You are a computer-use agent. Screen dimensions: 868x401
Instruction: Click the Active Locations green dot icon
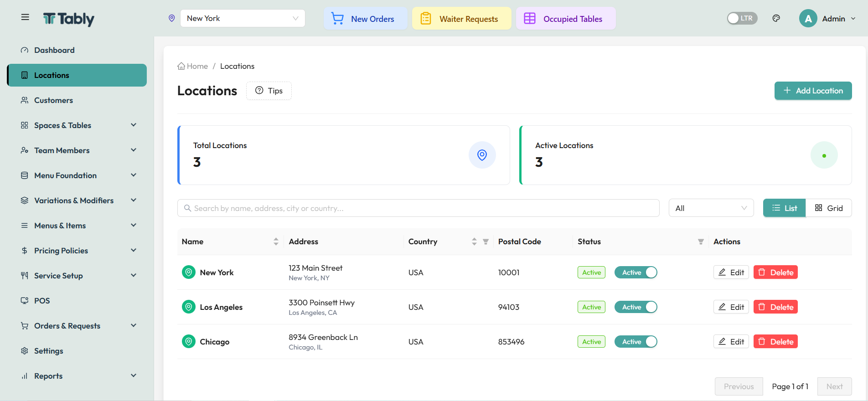tap(824, 155)
